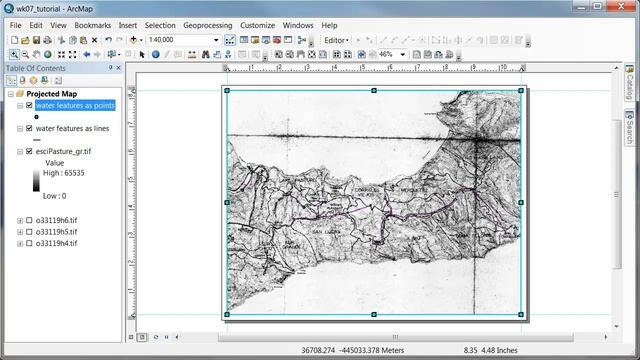Open the layout zoom percent dropdown
Image resolution: width=640 pixels, height=360 pixels.
point(402,54)
